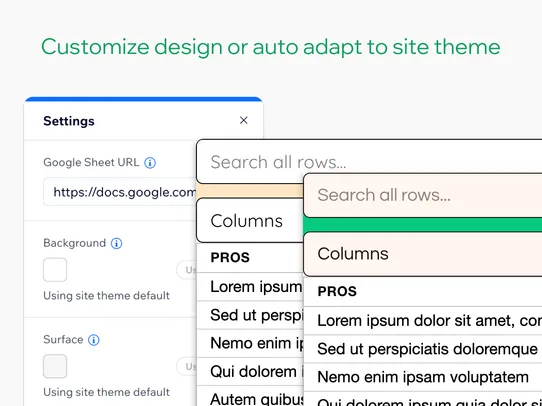Click the Google Sheet URL input field
The image size is (542, 406).
[120, 192]
